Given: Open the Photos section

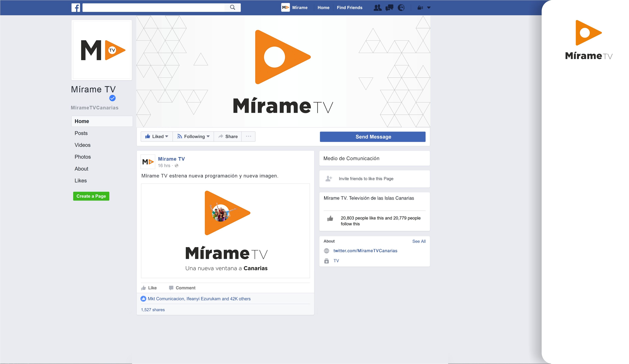Looking at the screenshot, I should (83, 157).
